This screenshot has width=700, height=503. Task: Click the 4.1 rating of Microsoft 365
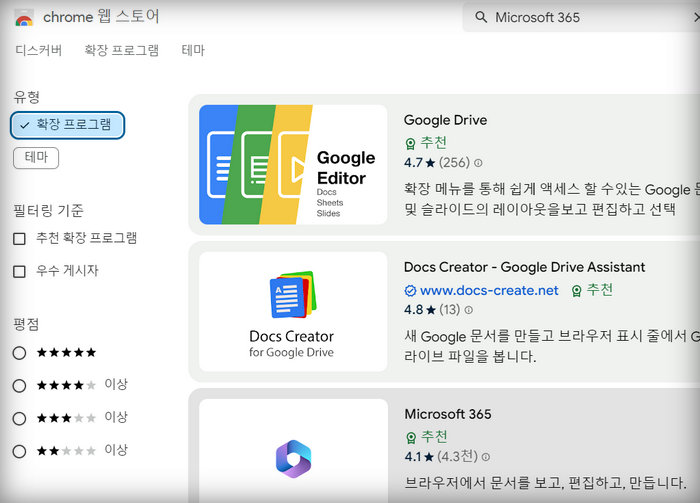tap(419, 457)
